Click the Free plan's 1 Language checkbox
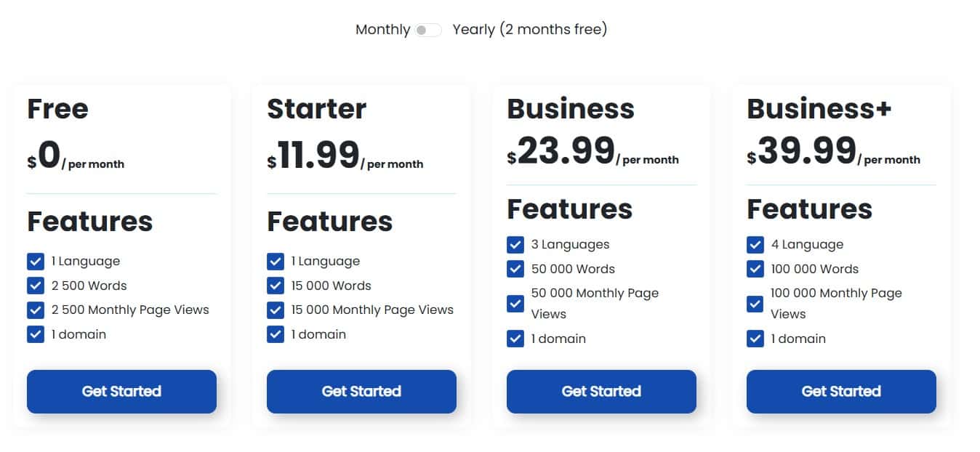Viewport: 980px width, 452px height. (x=36, y=262)
